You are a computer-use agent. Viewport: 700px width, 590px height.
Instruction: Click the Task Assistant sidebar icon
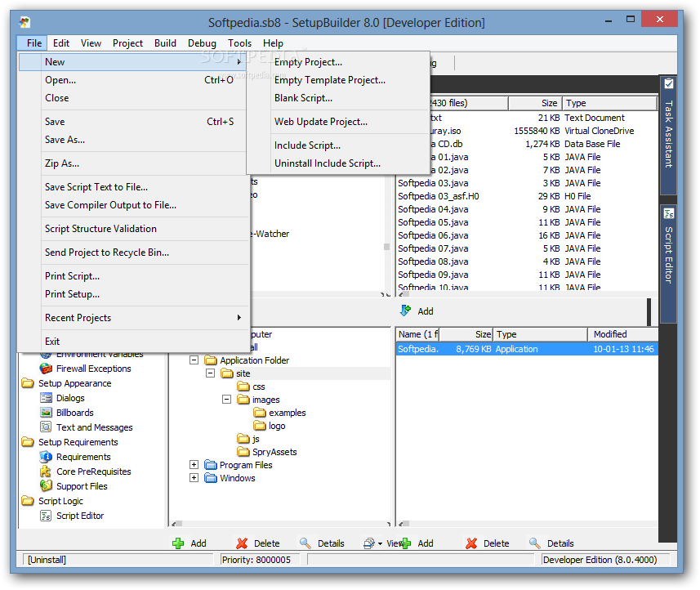coord(668,84)
